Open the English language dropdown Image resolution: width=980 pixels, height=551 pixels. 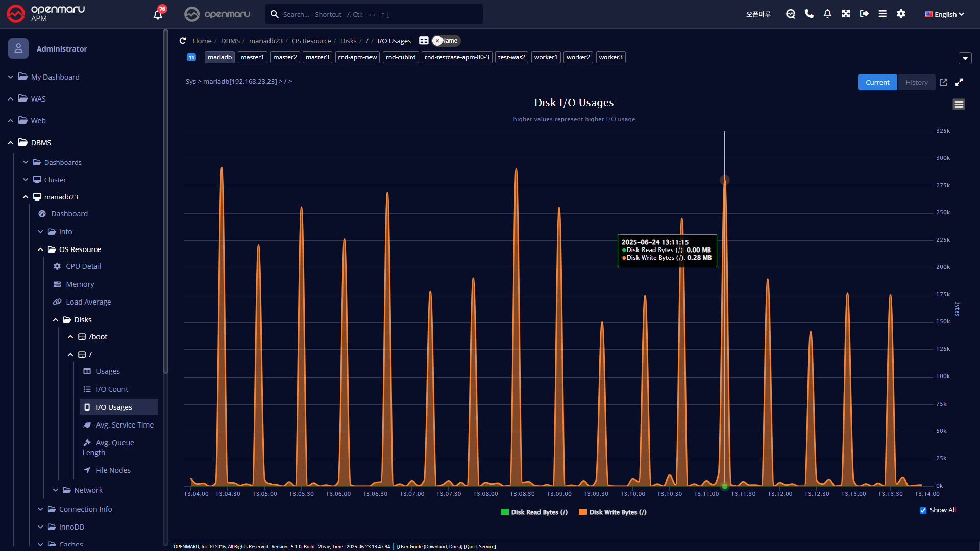pyautogui.click(x=944, y=14)
